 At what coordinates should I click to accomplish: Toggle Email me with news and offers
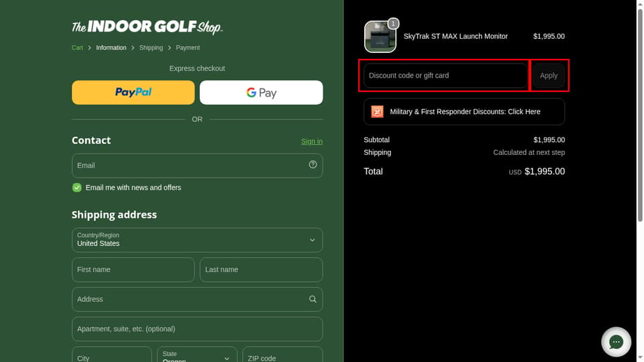click(76, 188)
